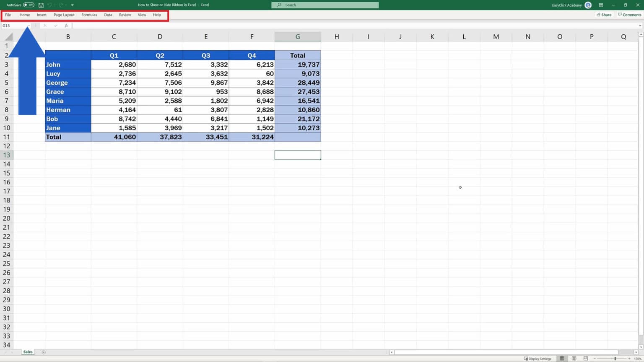Open the Insert Function (fx) dialog
The width and height of the screenshot is (644, 362).
point(66,26)
